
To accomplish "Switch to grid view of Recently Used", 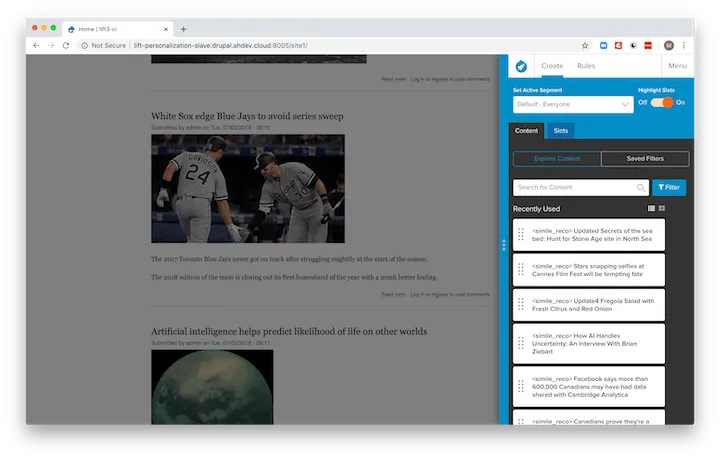I will tap(662, 209).
